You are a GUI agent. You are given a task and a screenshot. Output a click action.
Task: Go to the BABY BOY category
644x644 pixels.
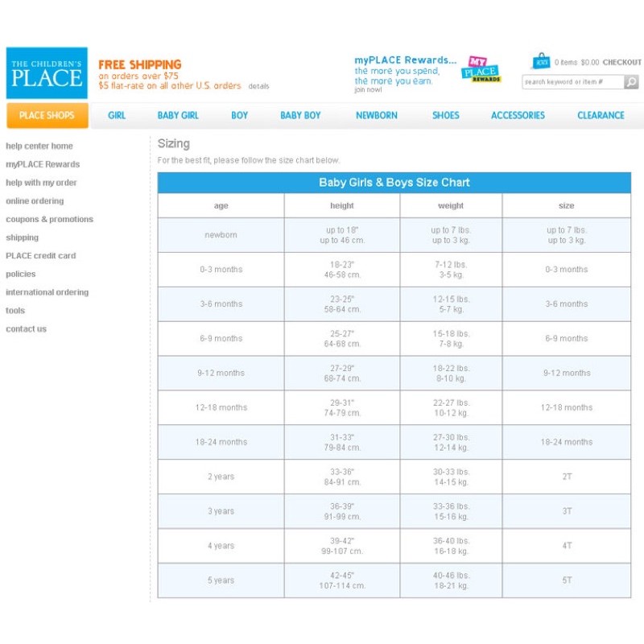point(300,115)
